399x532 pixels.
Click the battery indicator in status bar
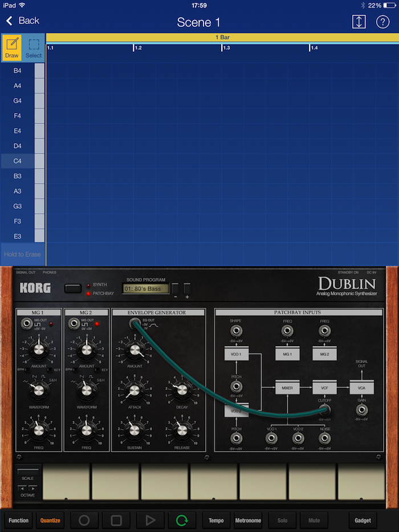(x=389, y=5)
